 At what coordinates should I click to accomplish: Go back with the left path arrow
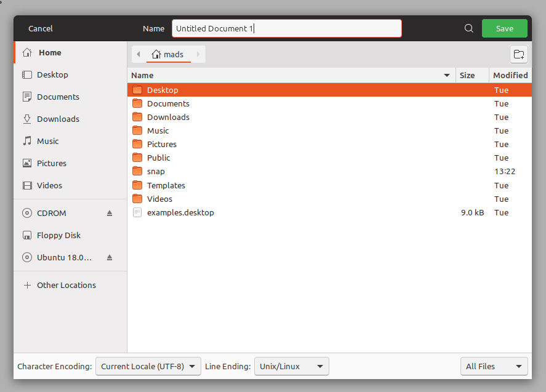[139, 54]
